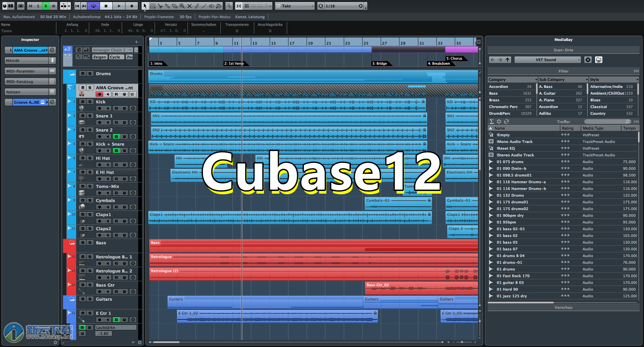
Task: Freeze the Kick track channel
Action: point(133,108)
